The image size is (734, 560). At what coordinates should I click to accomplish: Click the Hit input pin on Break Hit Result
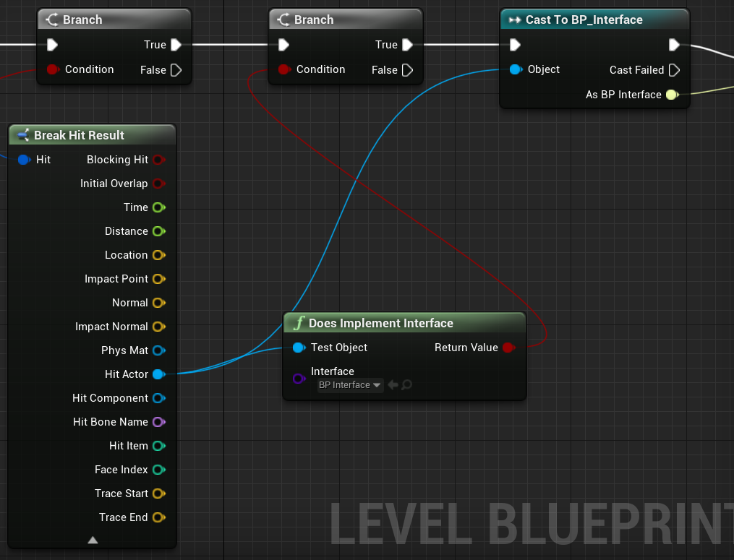pyautogui.click(x=24, y=160)
